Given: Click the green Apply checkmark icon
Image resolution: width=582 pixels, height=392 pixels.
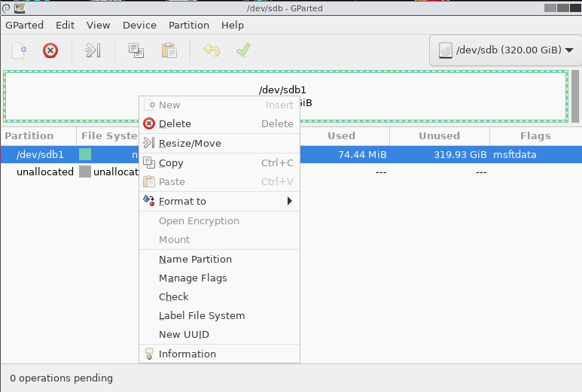Looking at the screenshot, I should click(x=242, y=50).
